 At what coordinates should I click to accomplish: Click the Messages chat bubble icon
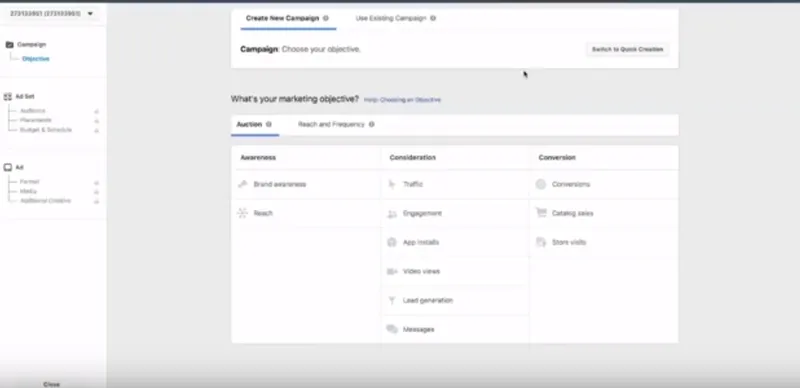(x=392, y=329)
